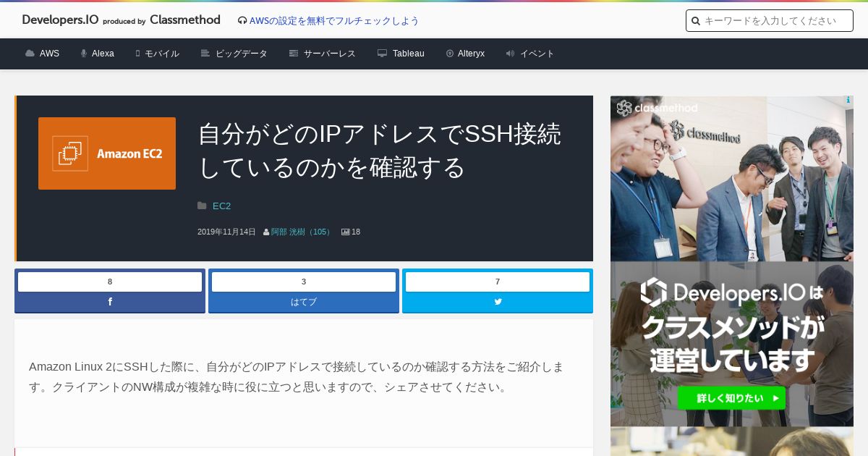The width and height of the screenshot is (868, 456).
Task: Click the Facebook share count 8
Action: coord(110,282)
